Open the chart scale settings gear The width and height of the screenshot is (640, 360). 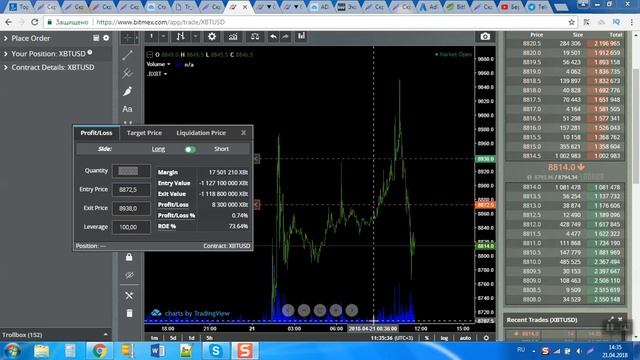pos(486,338)
